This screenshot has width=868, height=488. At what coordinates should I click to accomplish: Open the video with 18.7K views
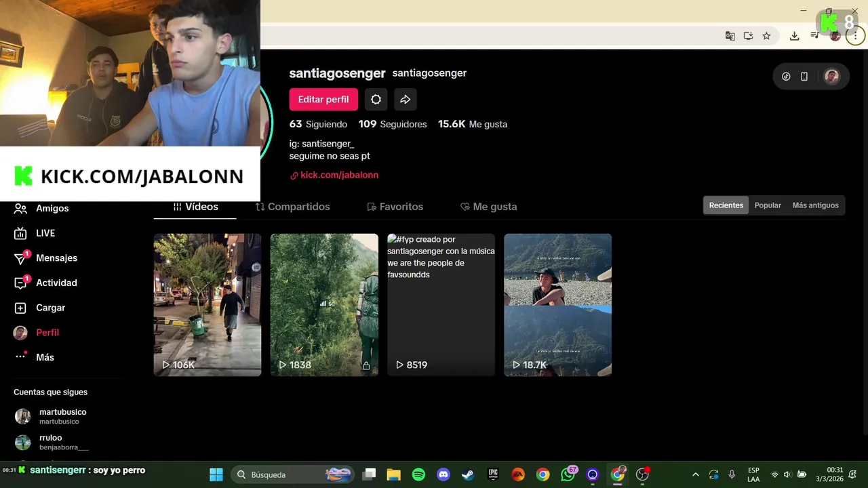pyautogui.click(x=557, y=305)
